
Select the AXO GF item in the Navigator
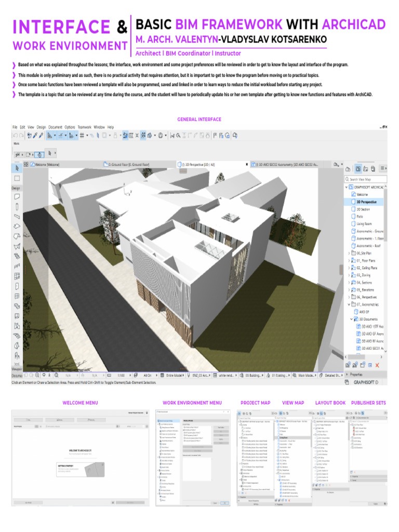click(x=364, y=312)
